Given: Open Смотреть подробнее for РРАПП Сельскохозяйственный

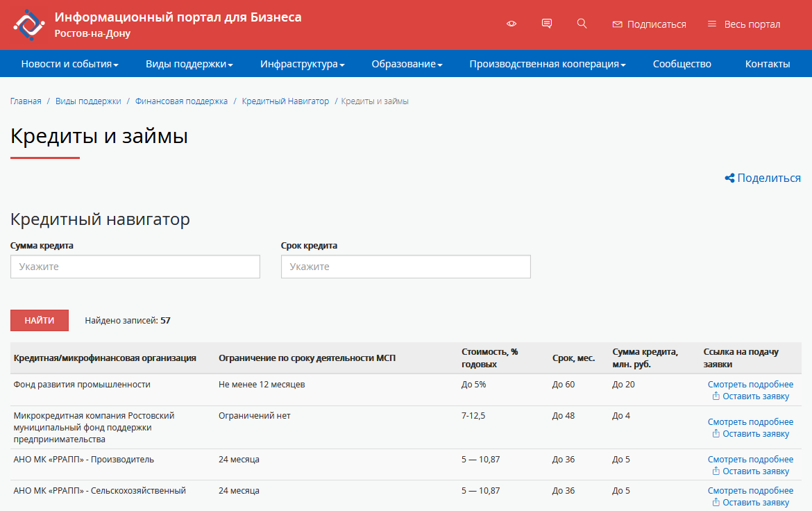Looking at the screenshot, I should pos(750,490).
